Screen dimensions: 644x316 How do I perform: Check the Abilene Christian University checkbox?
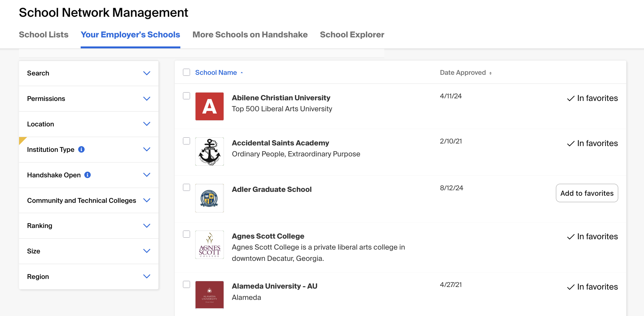point(186,96)
